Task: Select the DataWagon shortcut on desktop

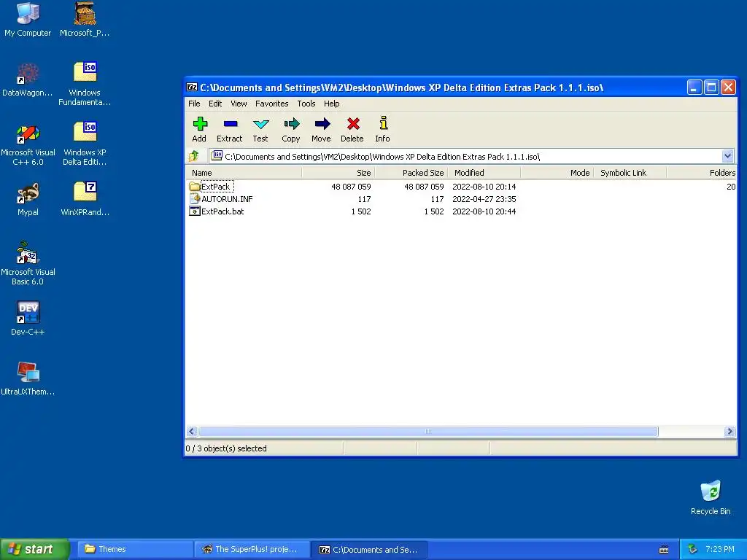Action: pyautogui.click(x=28, y=79)
